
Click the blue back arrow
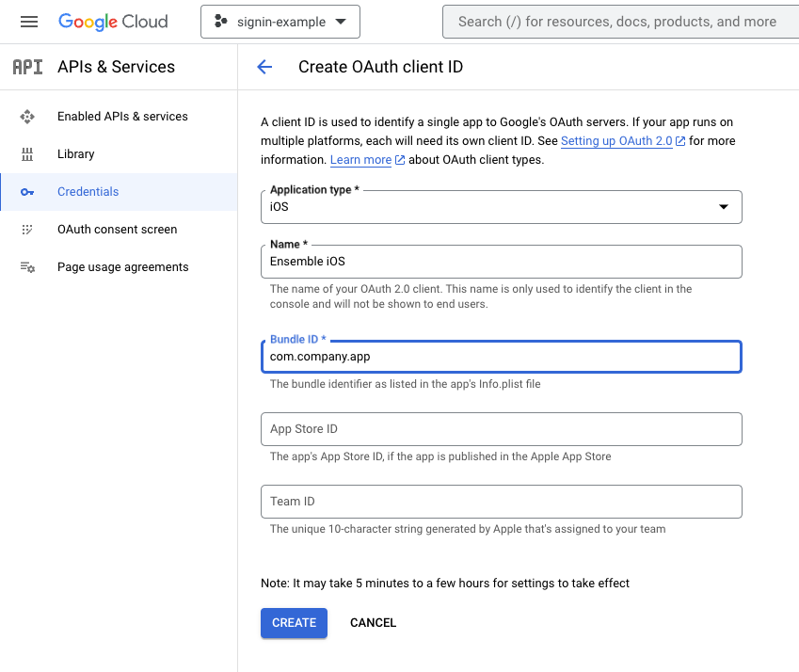264,67
